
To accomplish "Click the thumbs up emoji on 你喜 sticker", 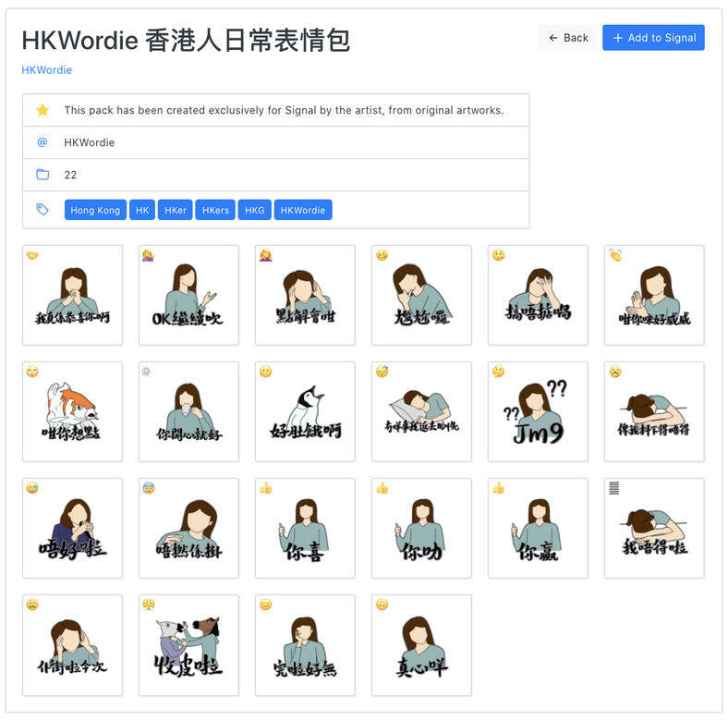I will 265,488.
